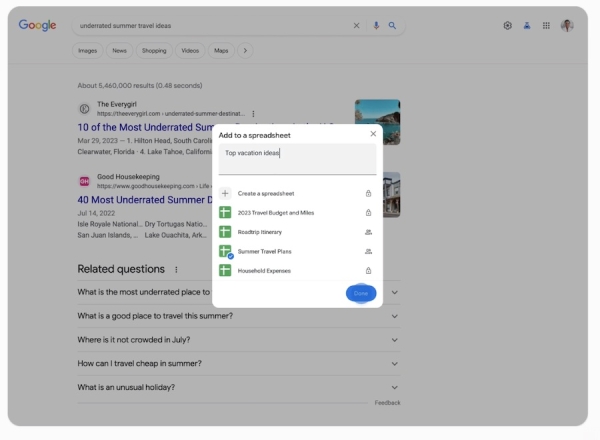The width and height of the screenshot is (600, 440).
Task: Click the shared people icon beside Roadtrip Itinerary
Action: click(x=368, y=232)
